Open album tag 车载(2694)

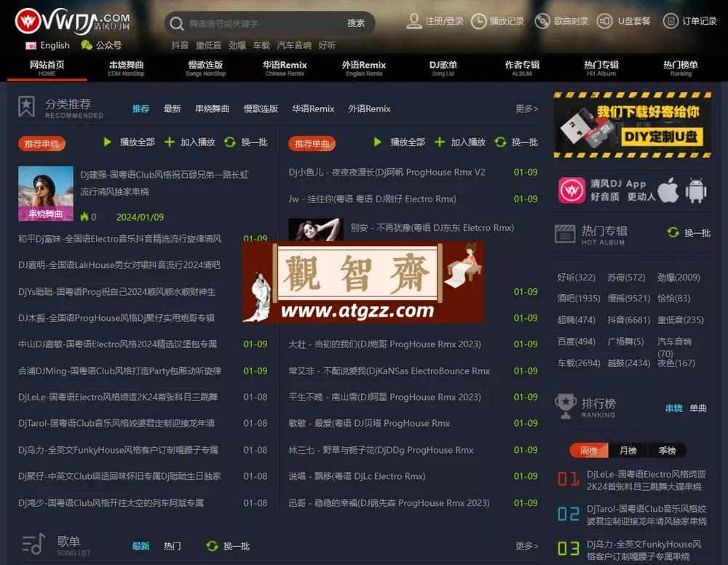click(579, 363)
